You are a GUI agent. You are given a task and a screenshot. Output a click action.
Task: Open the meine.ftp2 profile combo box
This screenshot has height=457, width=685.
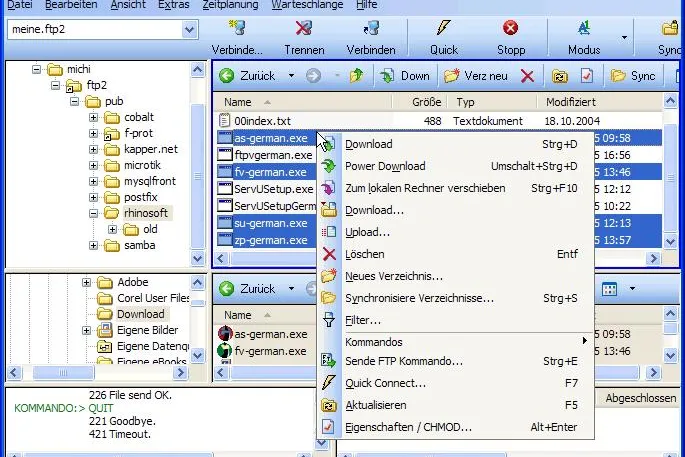click(102, 29)
